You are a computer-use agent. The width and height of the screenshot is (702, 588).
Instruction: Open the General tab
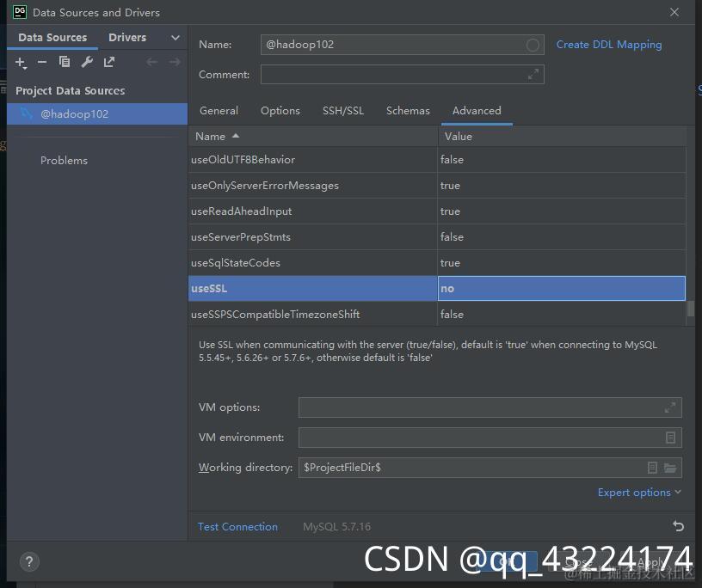click(x=219, y=111)
